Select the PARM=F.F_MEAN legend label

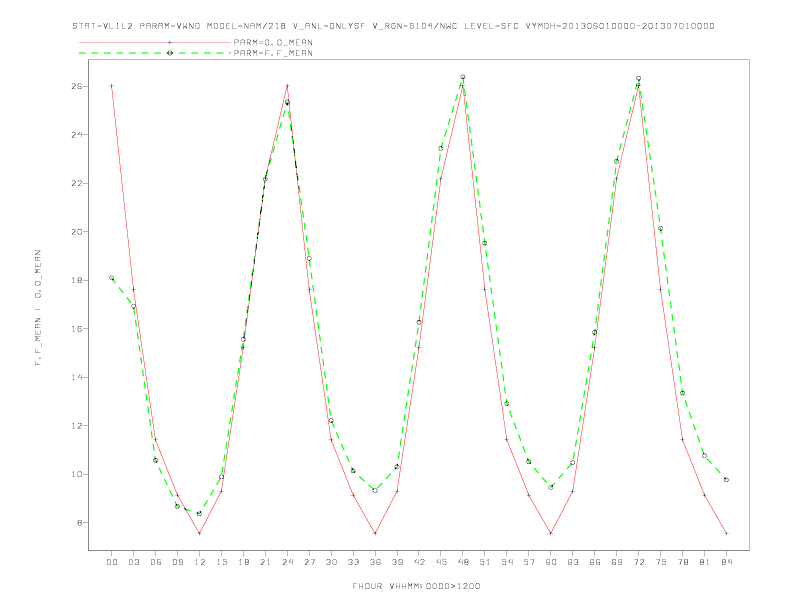(x=273, y=53)
